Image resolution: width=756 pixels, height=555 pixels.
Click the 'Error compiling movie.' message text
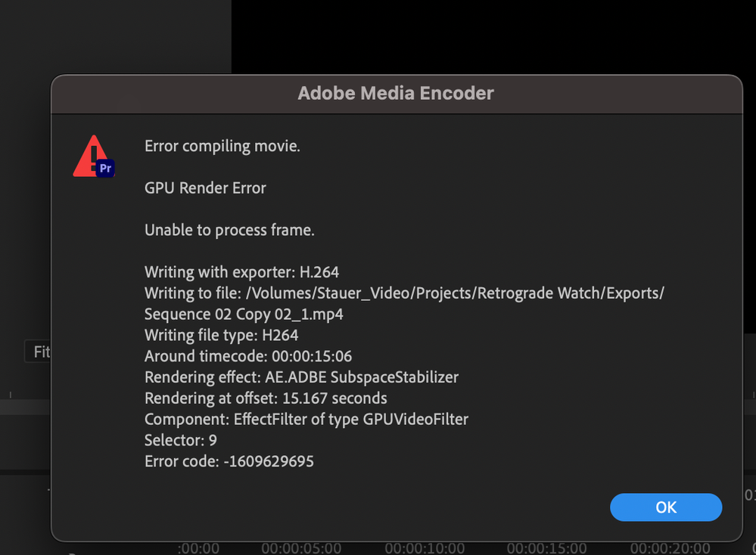click(x=222, y=147)
